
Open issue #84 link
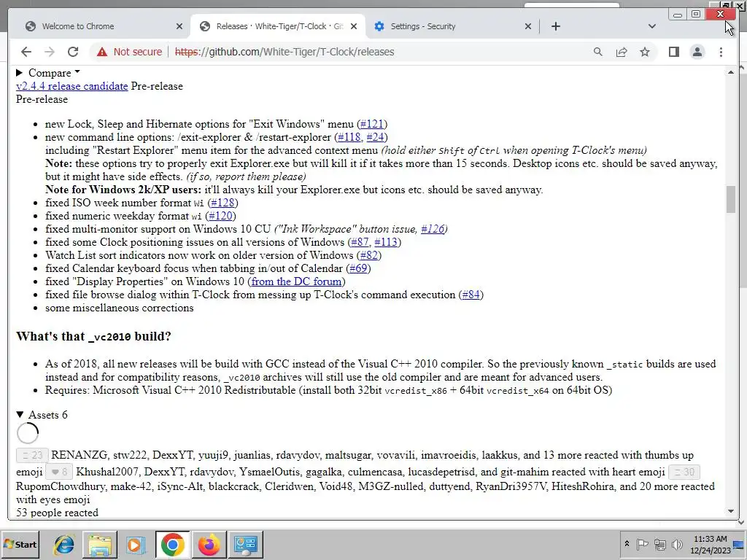(471, 295)
